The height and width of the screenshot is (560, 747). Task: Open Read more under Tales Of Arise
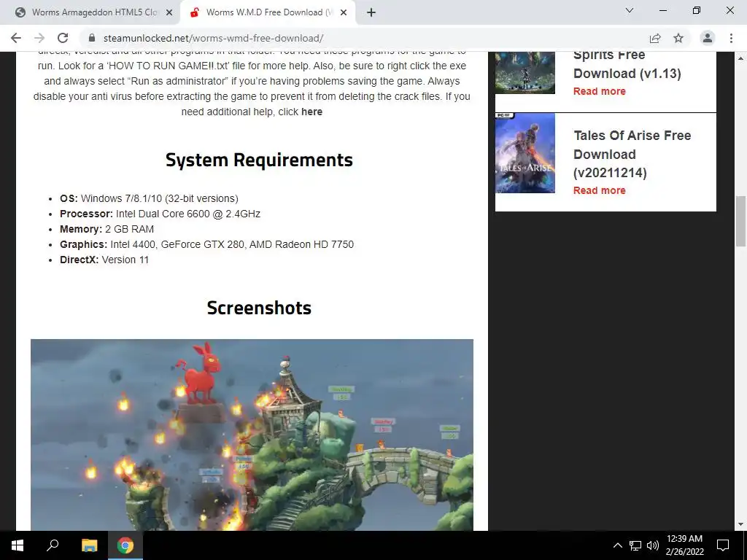click(x=600, y=190)
